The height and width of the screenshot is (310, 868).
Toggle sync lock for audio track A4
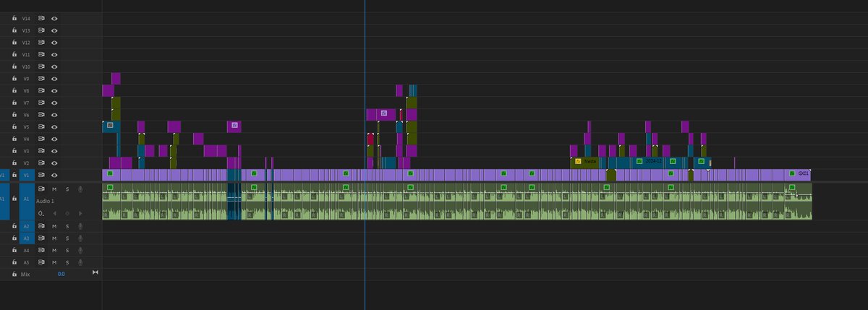click(x=41, y=250)
